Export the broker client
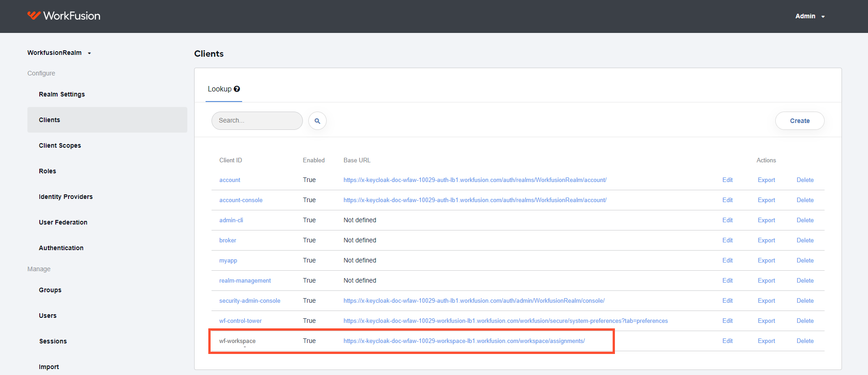This screenshot has width=868, height=375. [766, 241]
